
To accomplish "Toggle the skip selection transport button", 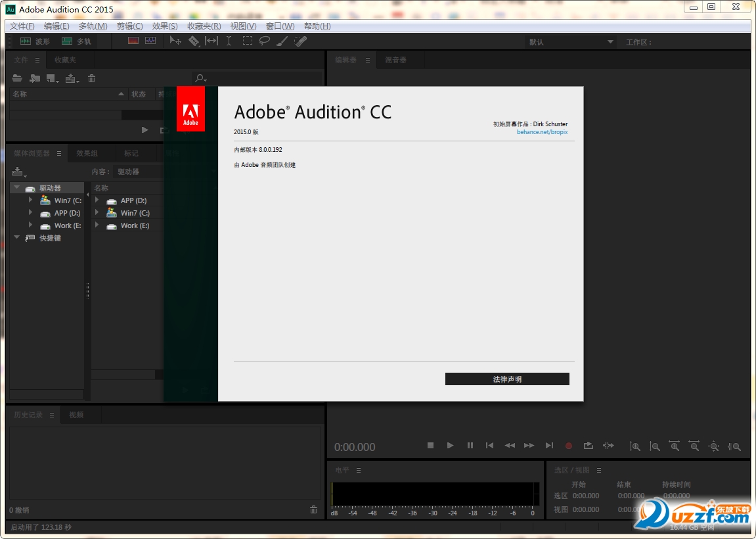I will 608,446.
